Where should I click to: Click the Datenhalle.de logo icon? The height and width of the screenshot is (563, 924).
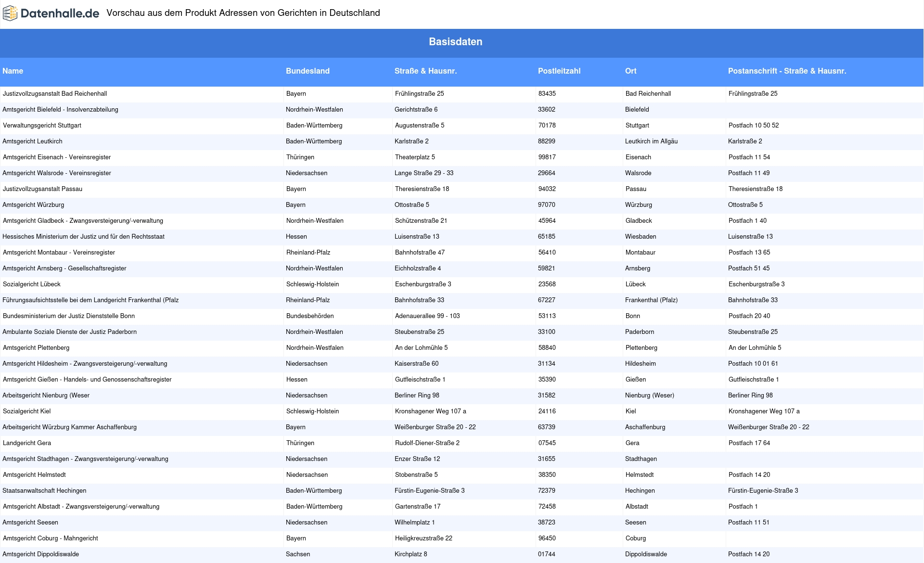10,13
